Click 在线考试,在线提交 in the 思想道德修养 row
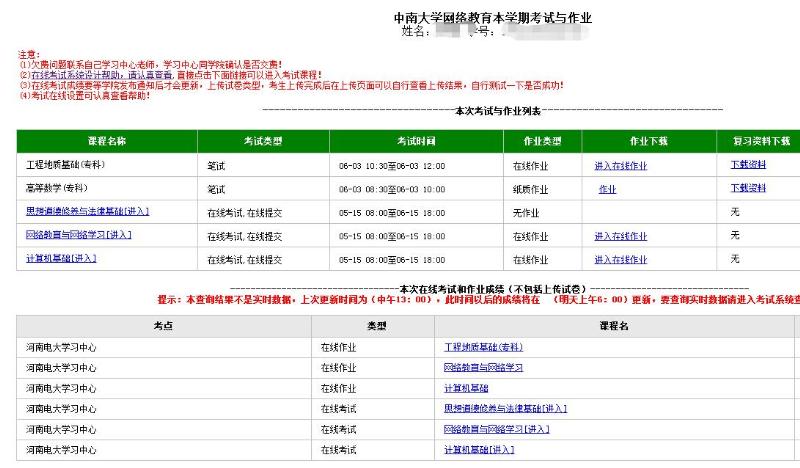Image resolution: width=800 pixels, height=468 pixels. (244, 213)
